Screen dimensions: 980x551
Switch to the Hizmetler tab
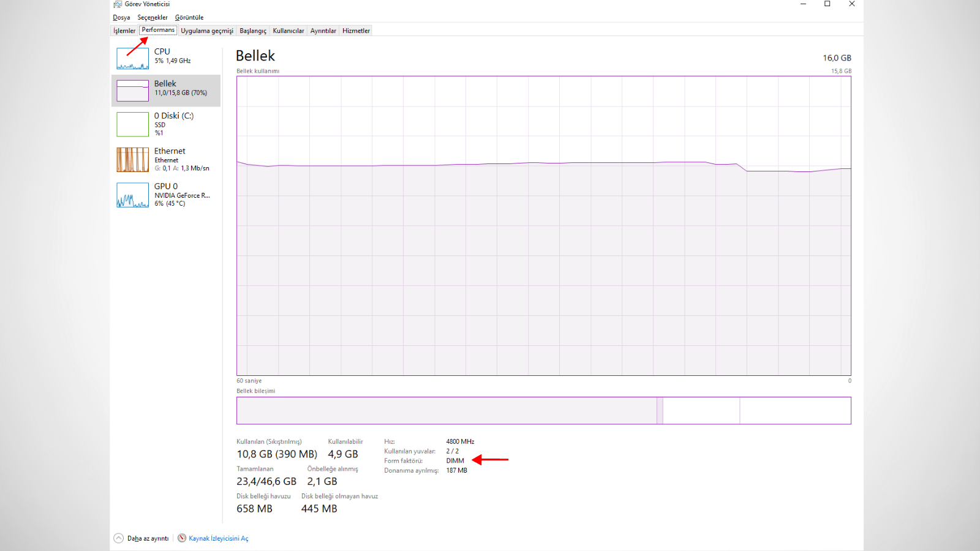pos(356,31)
